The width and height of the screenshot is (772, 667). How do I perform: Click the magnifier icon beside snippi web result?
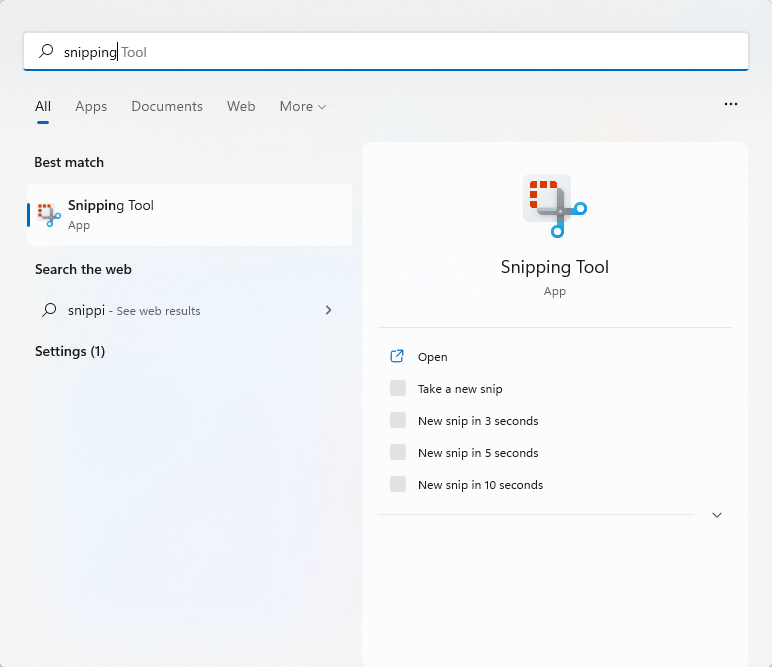pyautogui.click(x=49, y=310)
